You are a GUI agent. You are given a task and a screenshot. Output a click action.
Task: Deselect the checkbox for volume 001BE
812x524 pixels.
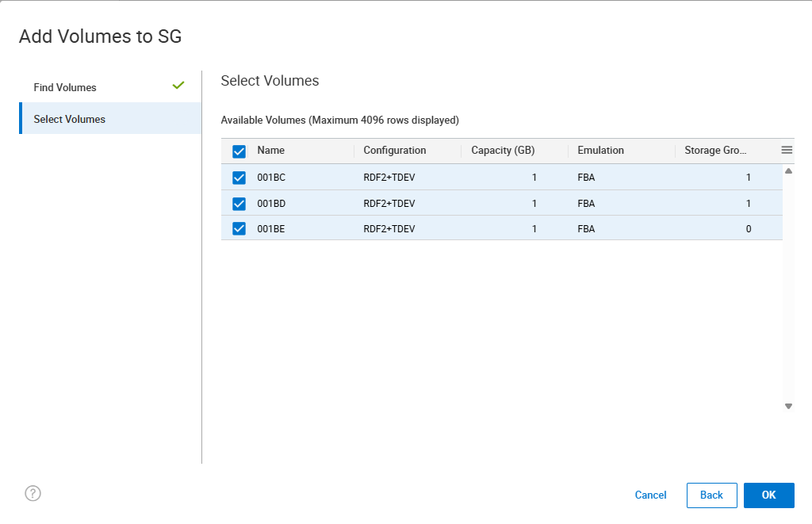point(239,229)
